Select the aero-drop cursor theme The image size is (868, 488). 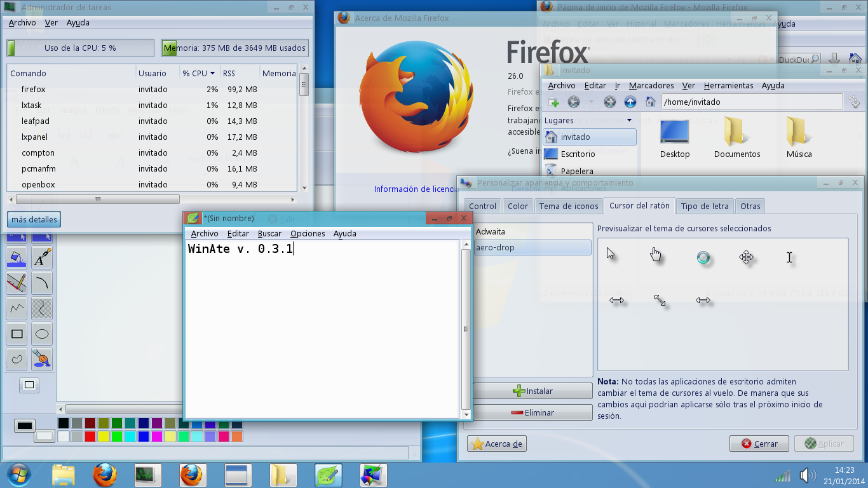tap(532, 248)
